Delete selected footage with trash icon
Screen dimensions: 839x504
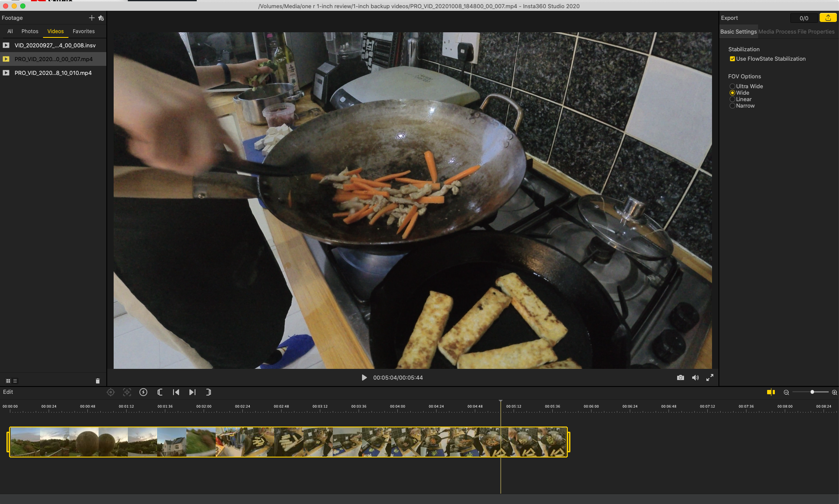97,381
